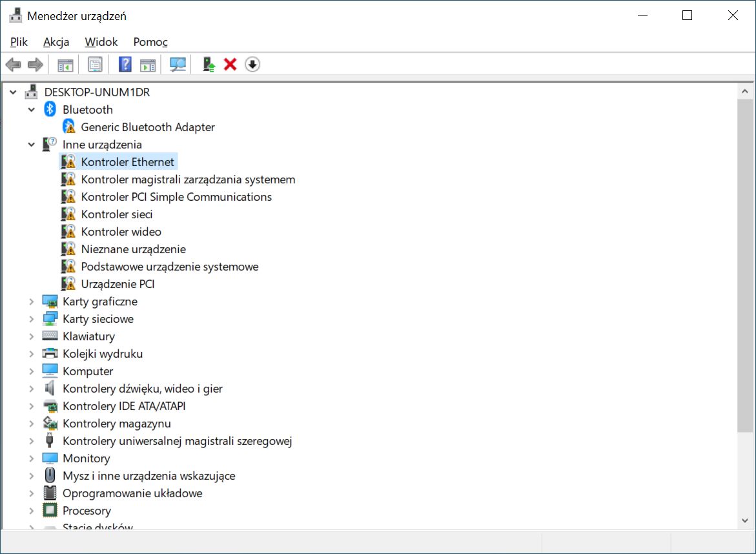Expand the Karty sieciowe category

point(32,319)
